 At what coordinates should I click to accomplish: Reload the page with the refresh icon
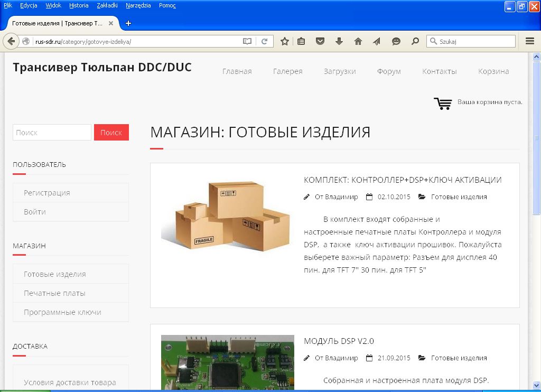265,41
